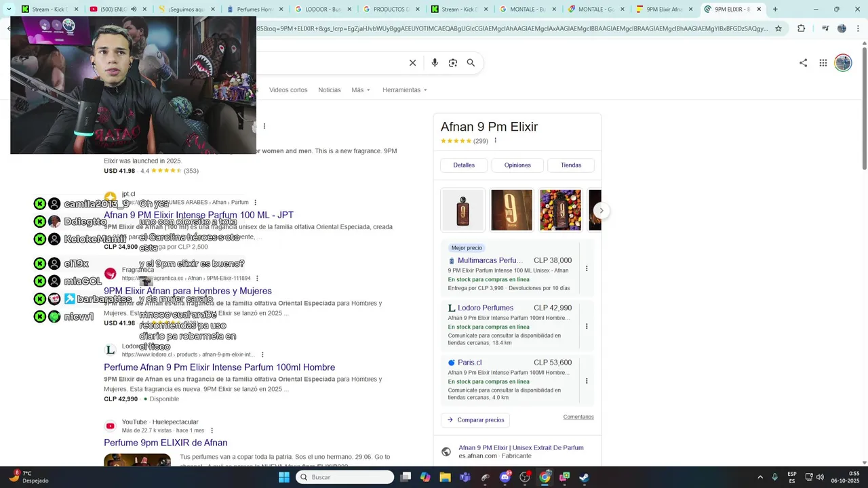Open the Chrome extensions puzzle icon

(x=802, y=28)
